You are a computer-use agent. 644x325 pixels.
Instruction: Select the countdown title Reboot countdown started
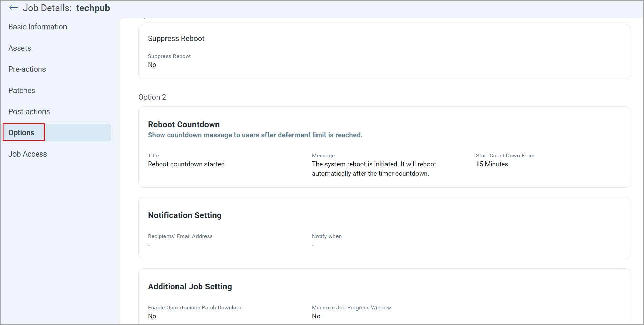pyautogui.click(x=186, y=164)
